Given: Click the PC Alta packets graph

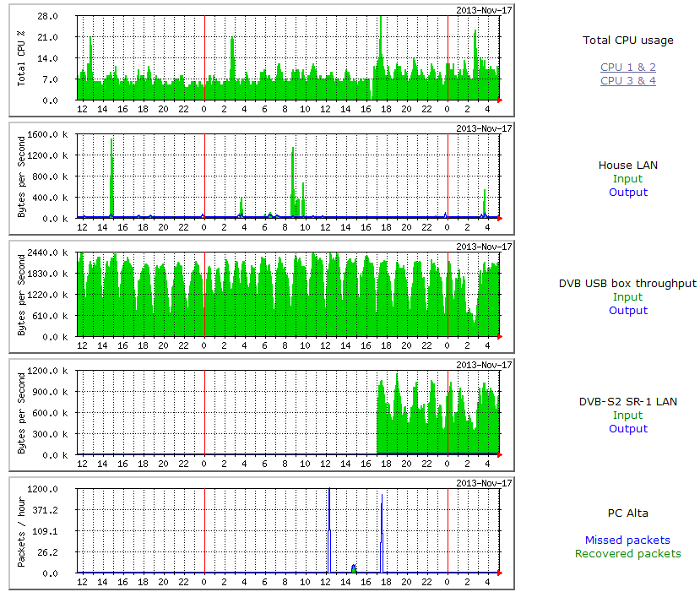Looking at the screenshot, I should click(262, 534).
